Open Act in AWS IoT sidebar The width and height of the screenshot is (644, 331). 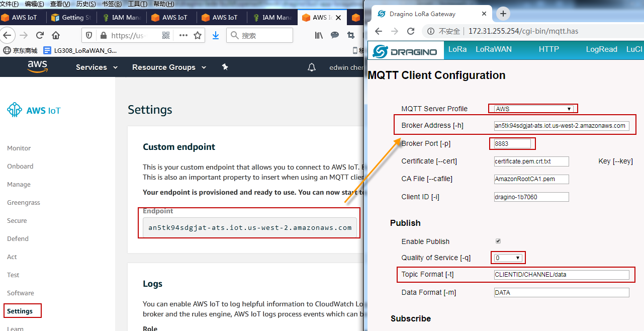[x=12, y=257]
